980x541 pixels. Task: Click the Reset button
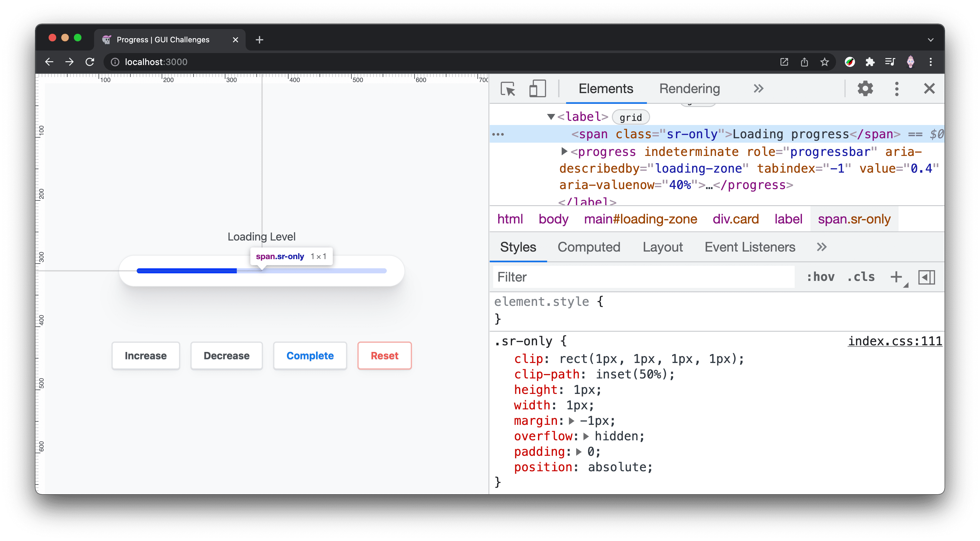[x=385, y=355]
